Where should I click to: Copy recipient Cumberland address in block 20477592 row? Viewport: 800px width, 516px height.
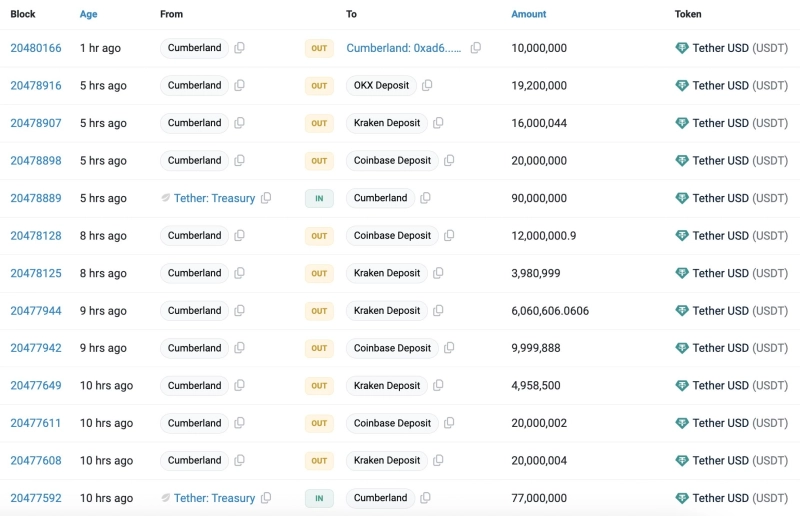pyautogui.click(x=425, y=498)
